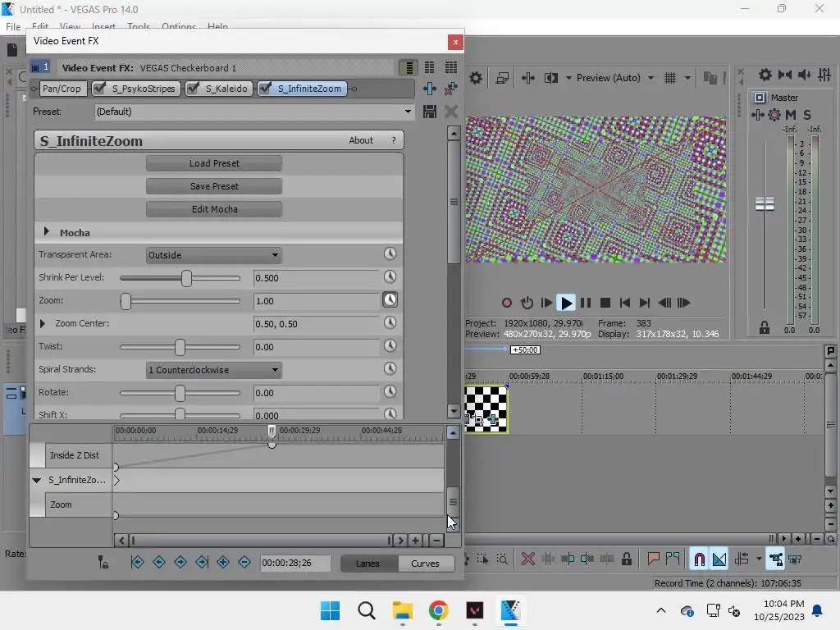Toggle preview on external monitor
The height and width of the screenshot is (630, 840).
tap(502, 78)
